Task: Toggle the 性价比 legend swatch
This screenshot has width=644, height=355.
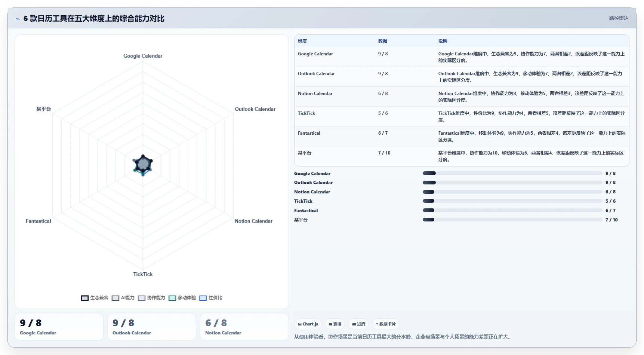Action: (203, 298)
